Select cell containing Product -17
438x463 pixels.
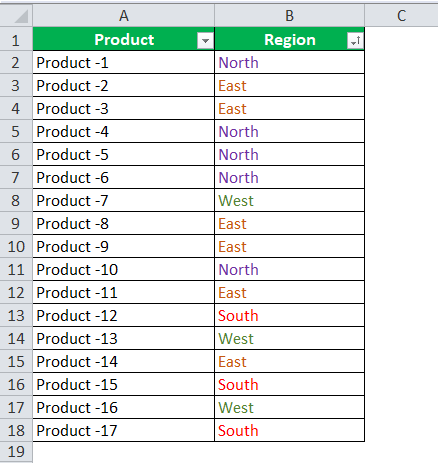click(124, 430)
